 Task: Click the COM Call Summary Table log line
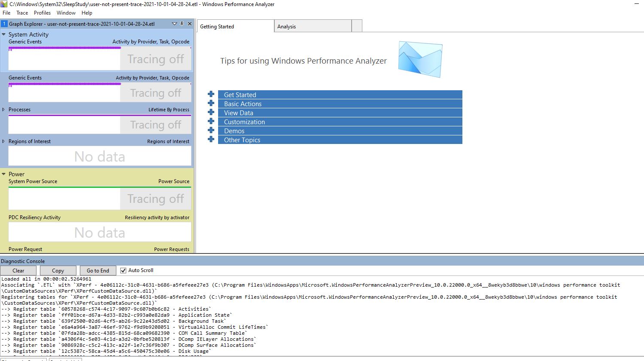click(x=124, y=333)
